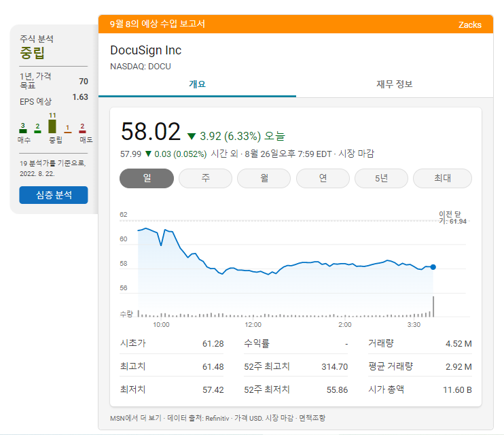Click the sell bar labeled 2 above 매도
This screenshot has width=504, height=435.
pyautogui.click(x=82, y=132)
